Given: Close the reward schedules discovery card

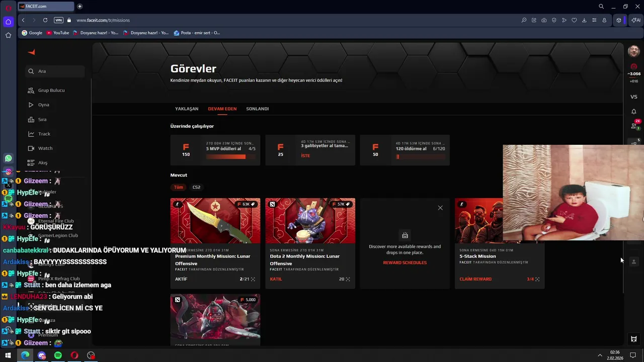Looking at the screenshot, I should pos(440,208).
